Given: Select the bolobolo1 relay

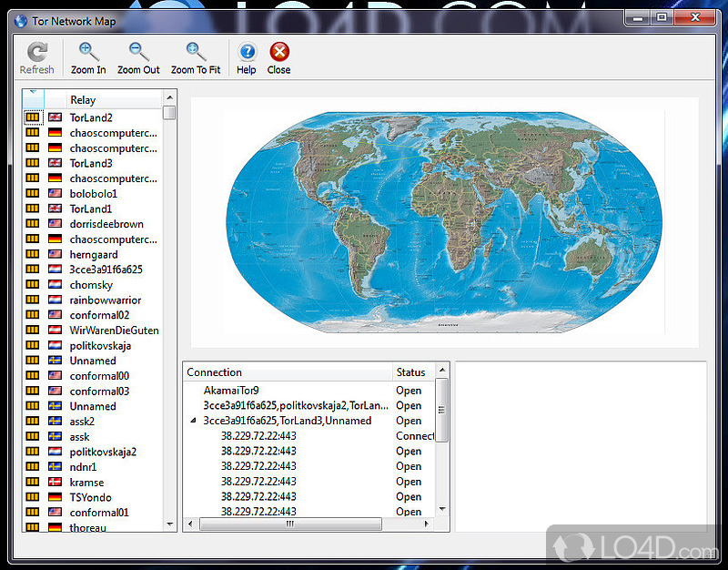Looking at the screenshot, I should click(x=94, y=194).
